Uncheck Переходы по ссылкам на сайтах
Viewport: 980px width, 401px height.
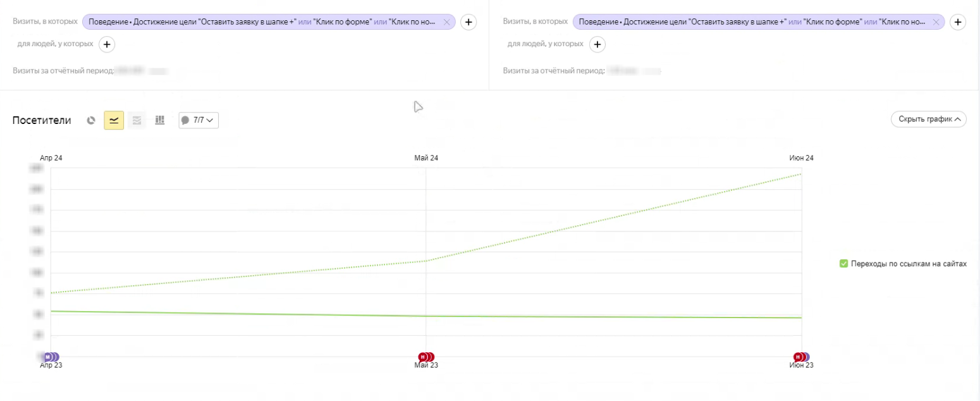pyautogui.click(x=843, y=263)
